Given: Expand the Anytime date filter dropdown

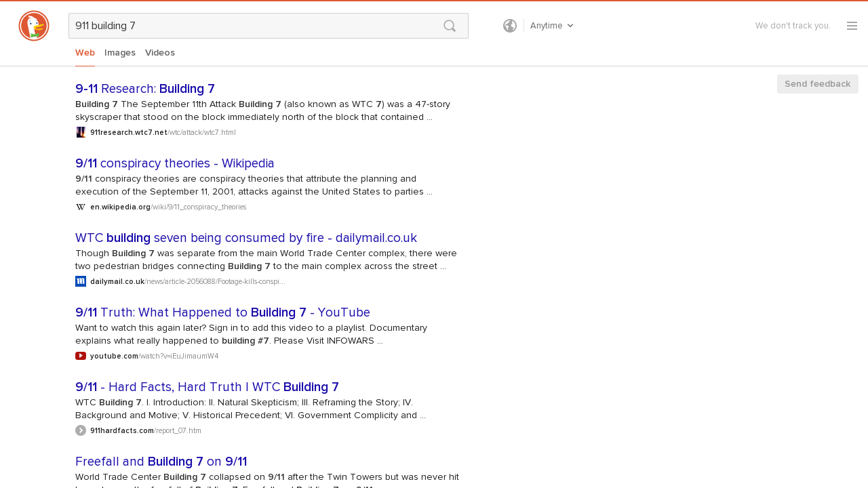Looking at the screenshot, I should point(551,26).
